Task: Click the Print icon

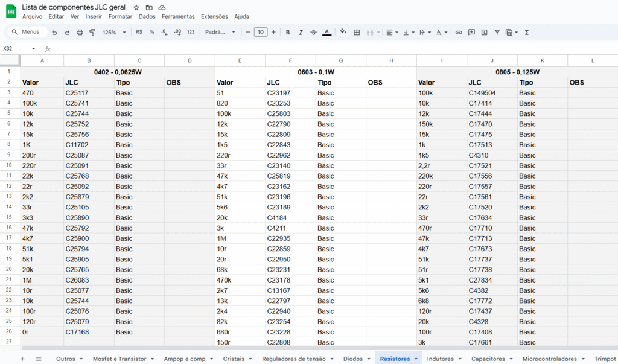Action: click(80, 33)
